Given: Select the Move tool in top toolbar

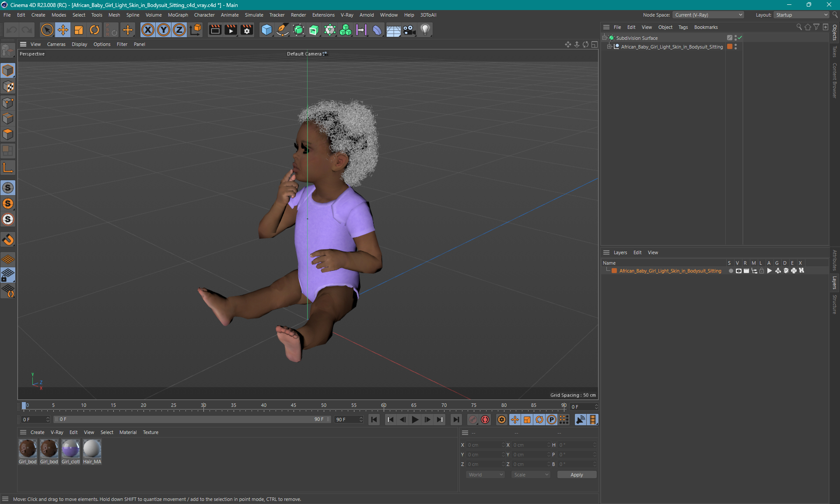Looking at the screenshot, I should (x=63, y=30).
